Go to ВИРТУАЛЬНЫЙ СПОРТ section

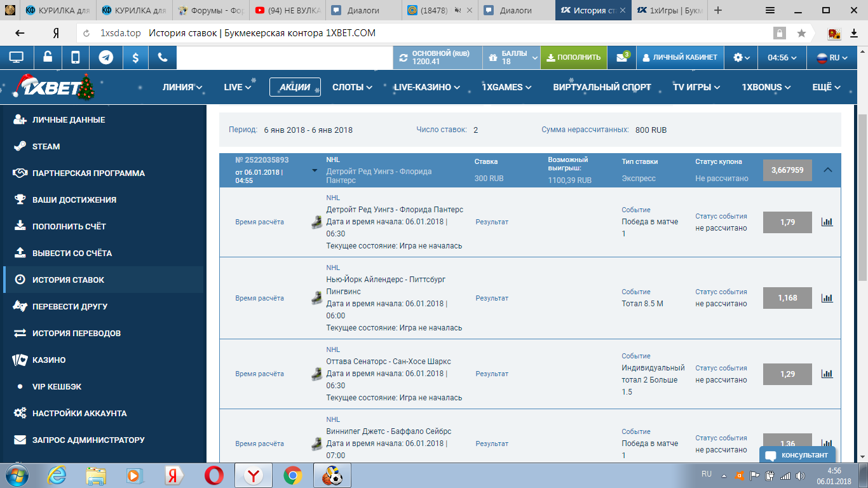602,87
